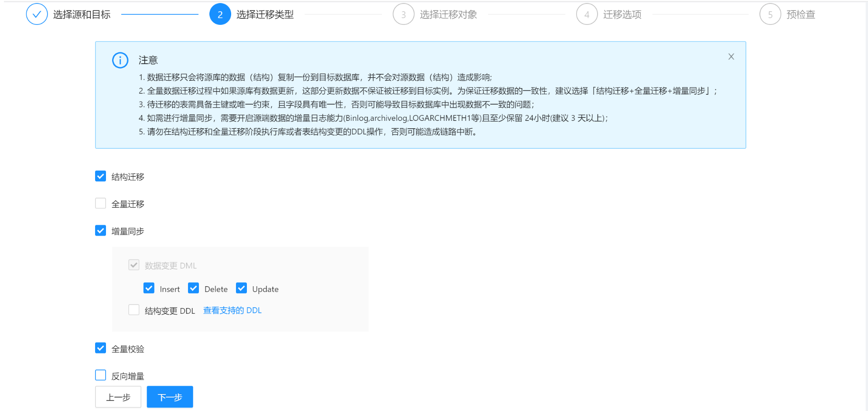Click the completed step checkmark icon for 选择源和目标
The image size is (868, 411).
pos(37,14)
